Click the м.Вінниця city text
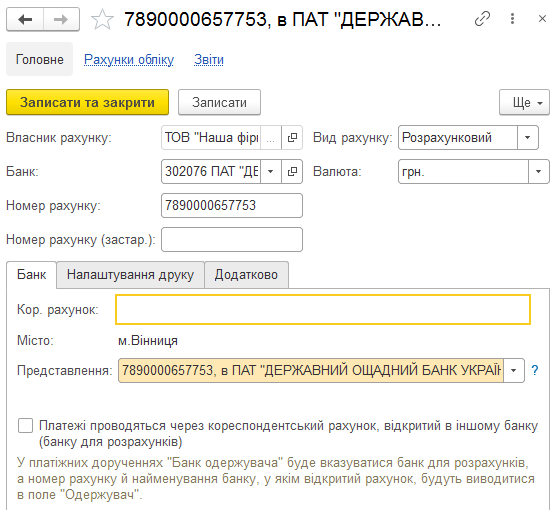 [148, 340]
